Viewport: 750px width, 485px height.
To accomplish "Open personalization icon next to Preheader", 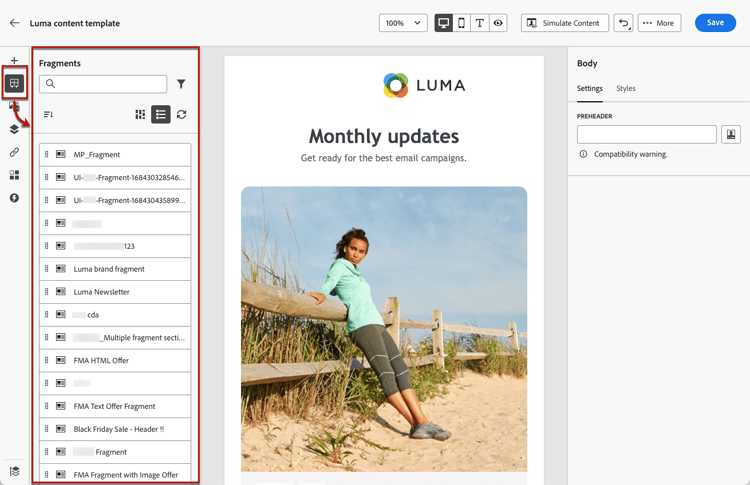I will click(730, 134).
